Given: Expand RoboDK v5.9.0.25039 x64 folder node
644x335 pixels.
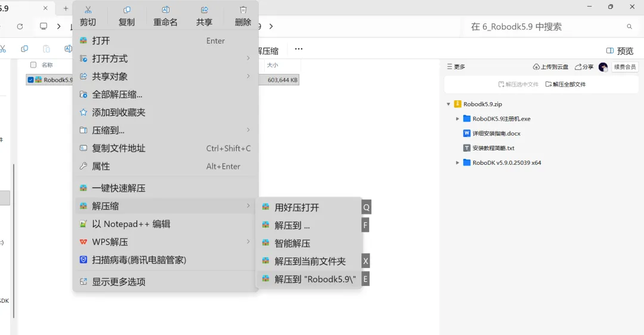Looking at the screenshot, I should tap(457, 162).
